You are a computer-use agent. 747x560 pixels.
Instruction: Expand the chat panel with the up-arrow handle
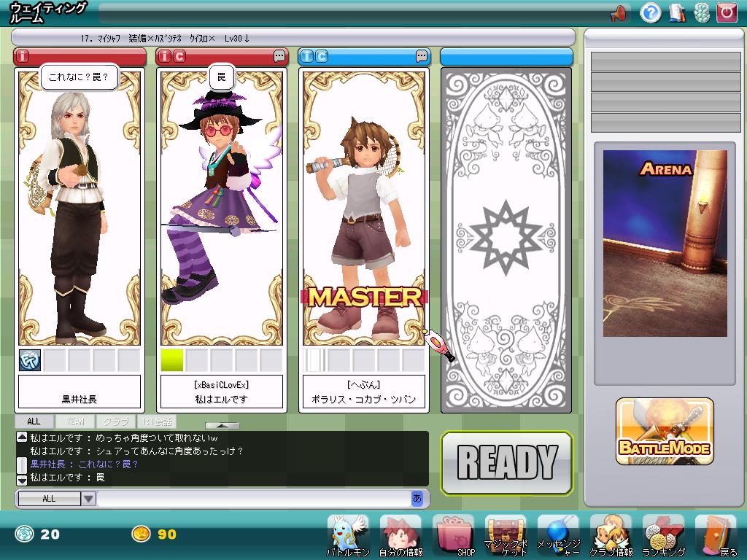[222, 425]
